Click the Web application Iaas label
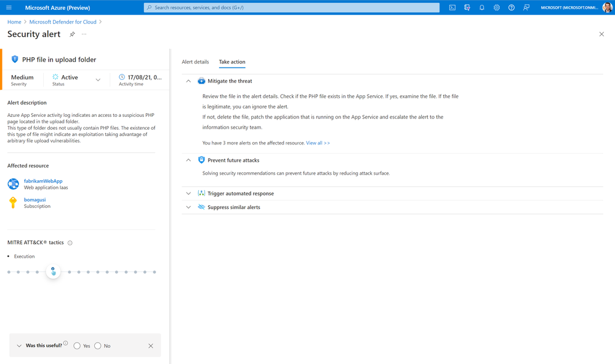615x364 pixels. (x=46, y=188)
